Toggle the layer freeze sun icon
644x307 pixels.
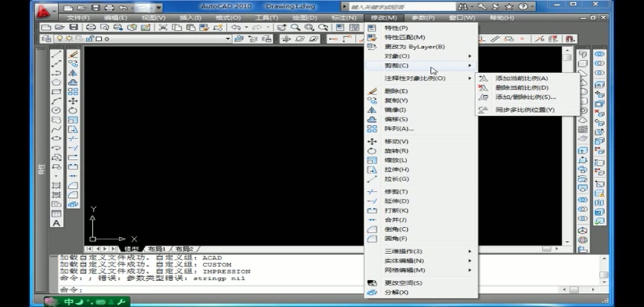[x=68, y=38]
